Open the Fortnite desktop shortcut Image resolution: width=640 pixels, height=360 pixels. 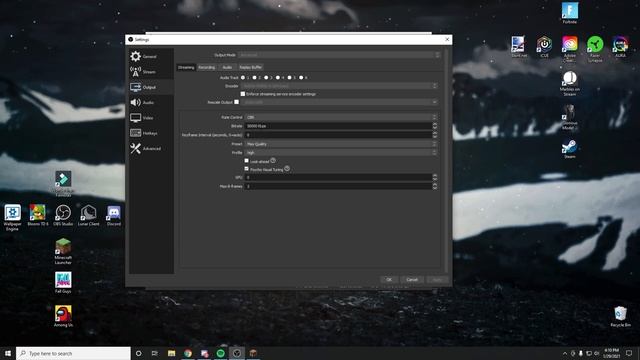pos(569,13)
